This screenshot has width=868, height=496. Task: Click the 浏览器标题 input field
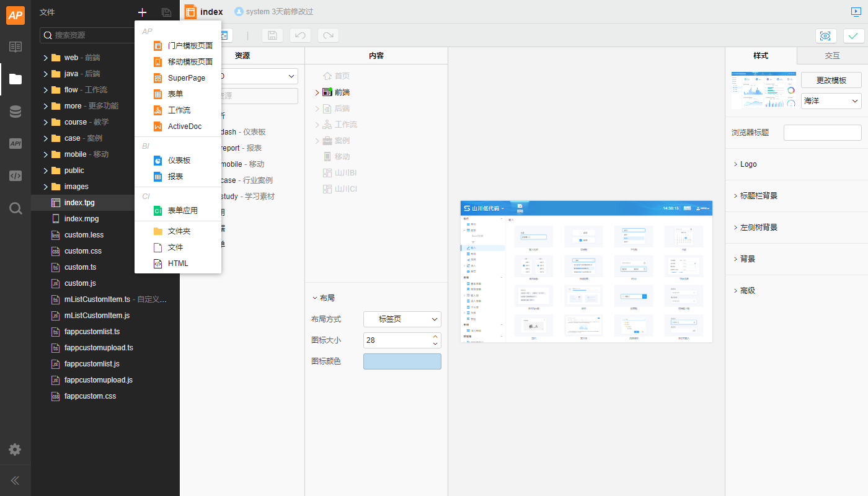coord(822,133)
